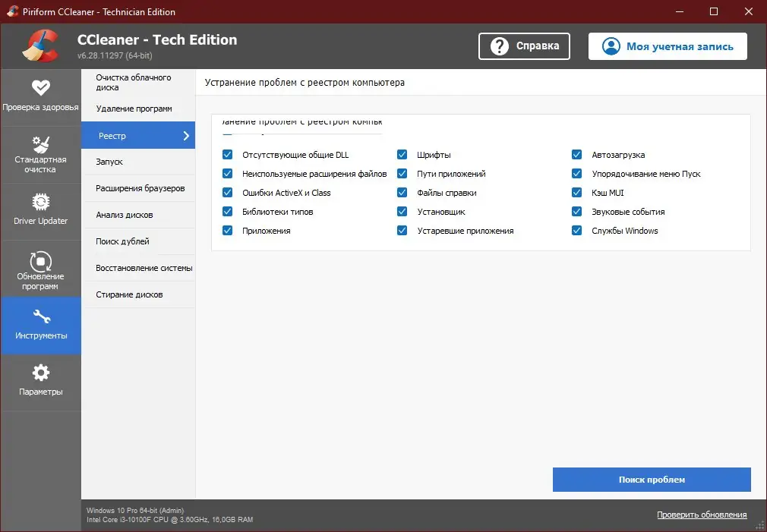Uncheck Отсутствующие общие DLL
Screen dimensions: 767x532
[x=227, y=154]
